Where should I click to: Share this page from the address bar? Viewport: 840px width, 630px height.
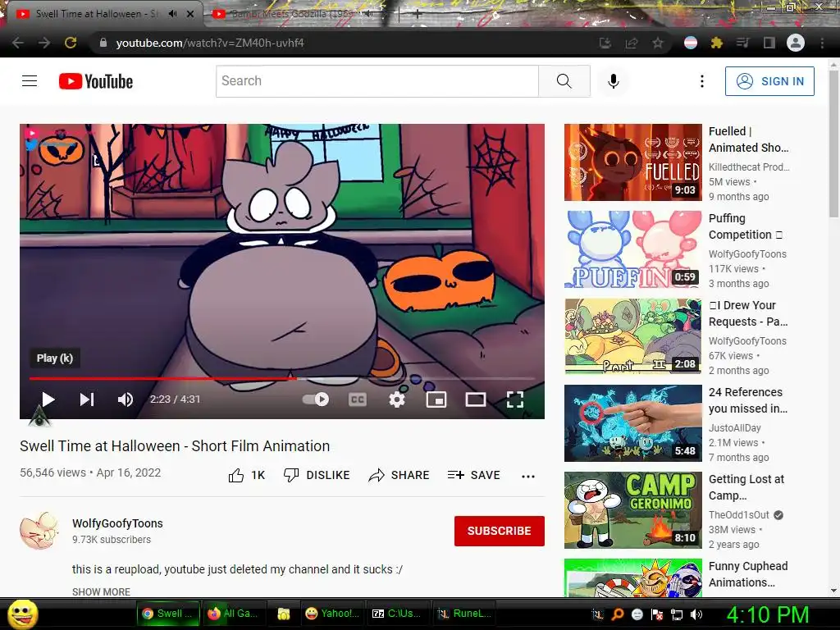(x=632, y=43)
